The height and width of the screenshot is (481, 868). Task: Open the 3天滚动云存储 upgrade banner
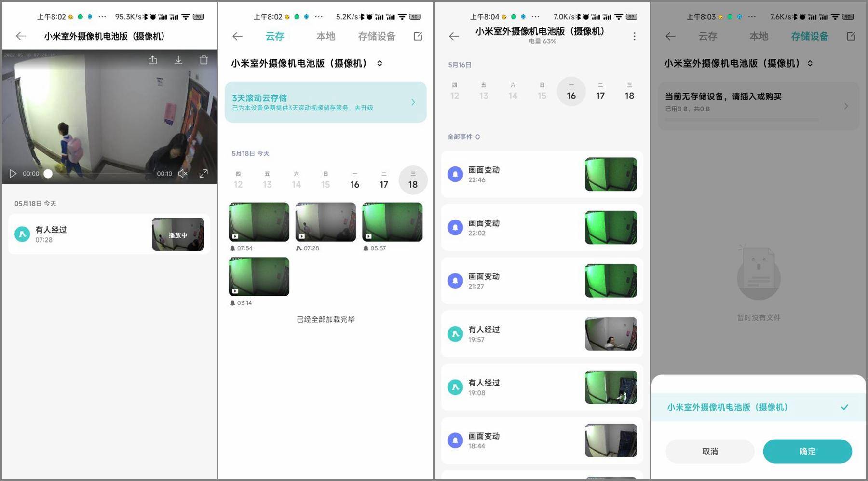click(325, 102)
